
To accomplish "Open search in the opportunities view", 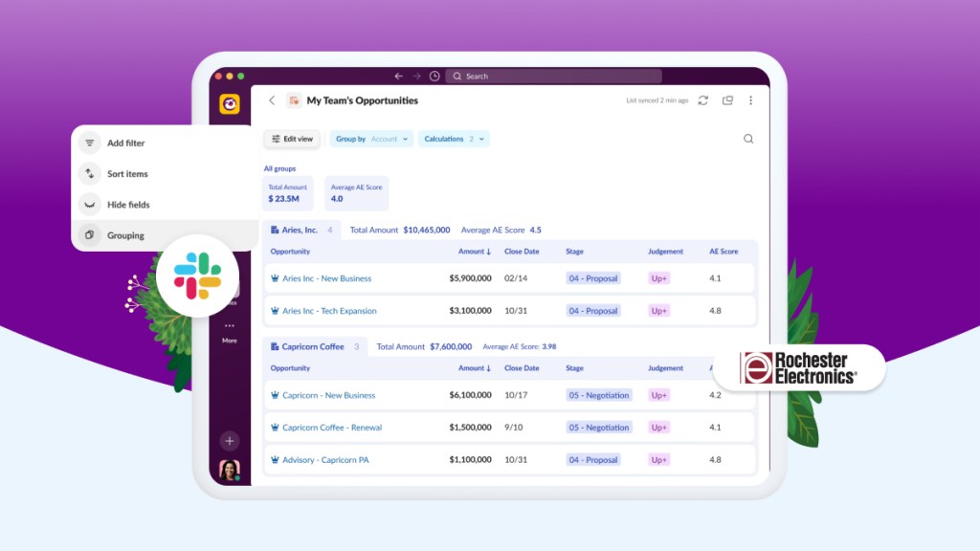I will (x=748, y=139).
